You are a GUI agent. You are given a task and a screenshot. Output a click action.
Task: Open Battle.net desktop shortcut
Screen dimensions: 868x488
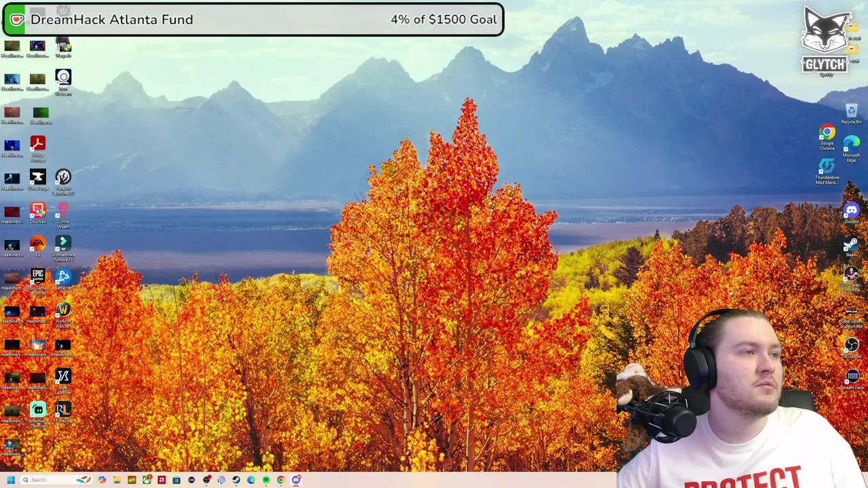(63, 280)
